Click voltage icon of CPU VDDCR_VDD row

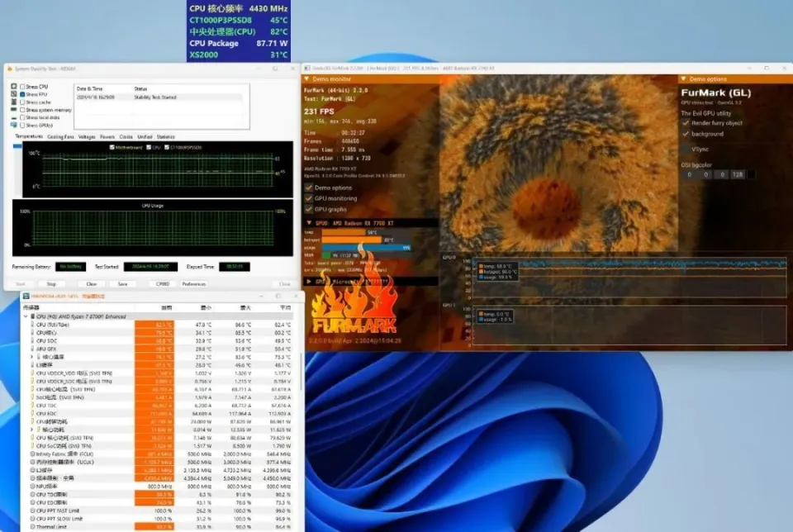click(33, 373)
